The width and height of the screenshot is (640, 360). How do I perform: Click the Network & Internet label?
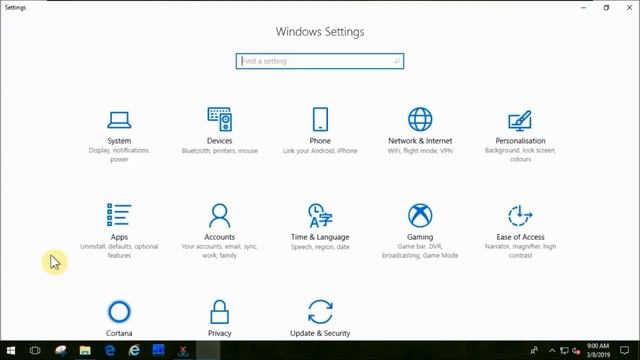[x=420, y=141]
